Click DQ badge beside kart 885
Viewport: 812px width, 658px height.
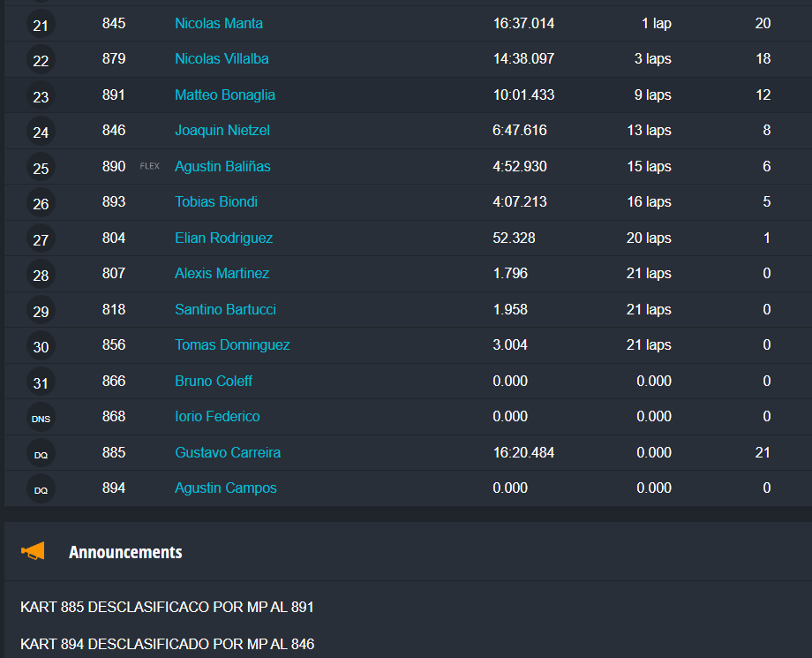[x=41, y=454]
